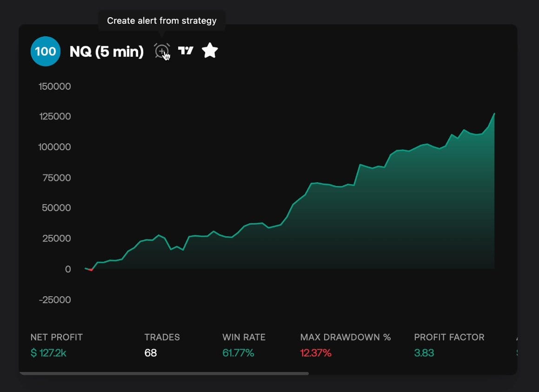The height and width of the screenshot is (392, 539).
Task: Click the WIN RATE label
Action: click(x=244, y=337)
